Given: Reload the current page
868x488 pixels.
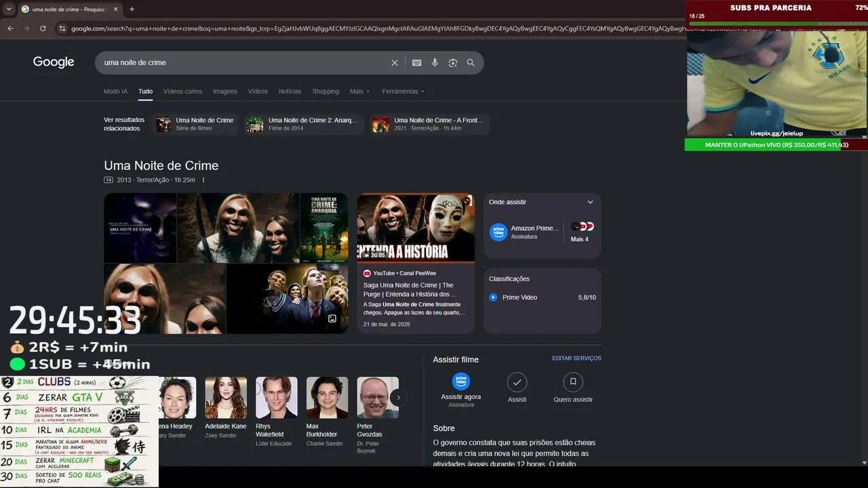Looking at the screenshot, I should click(x=43, y=28).
